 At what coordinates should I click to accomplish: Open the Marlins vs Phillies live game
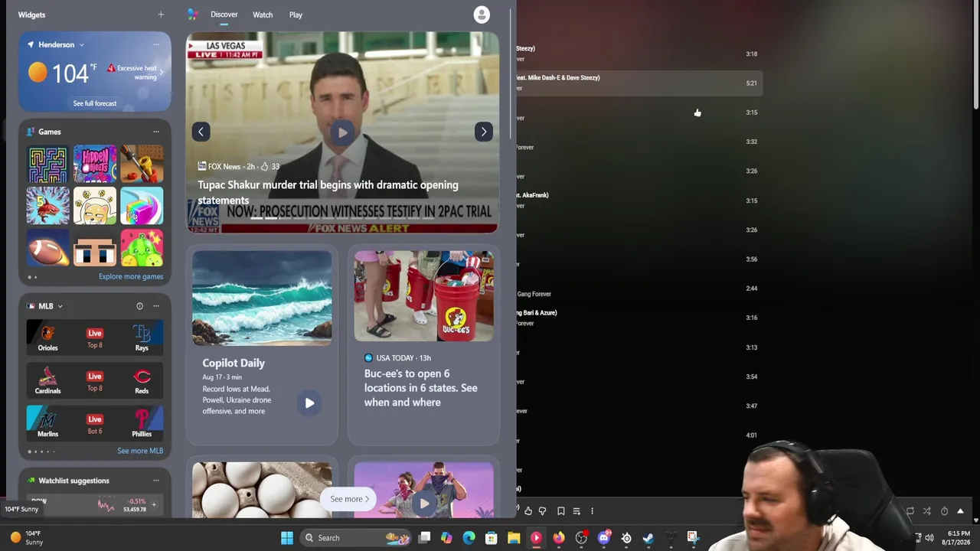(x=95, y=423)
